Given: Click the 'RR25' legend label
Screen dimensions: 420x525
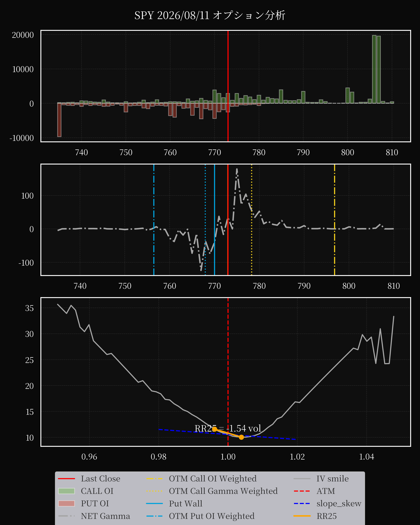Looking at the screenshot, I should (327, 516).
